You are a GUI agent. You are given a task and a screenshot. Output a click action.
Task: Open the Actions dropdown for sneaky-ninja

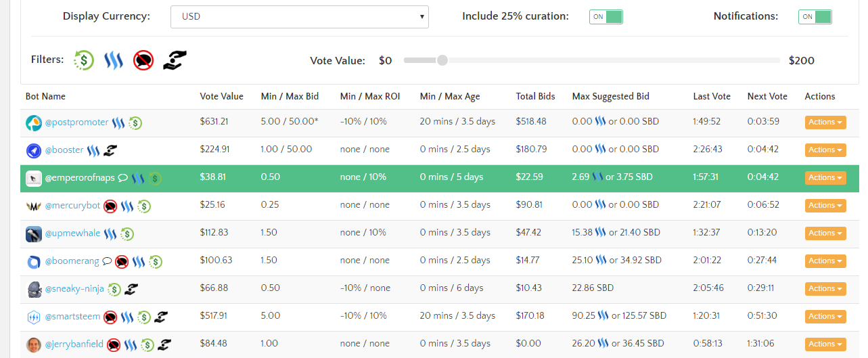(825, 289)
